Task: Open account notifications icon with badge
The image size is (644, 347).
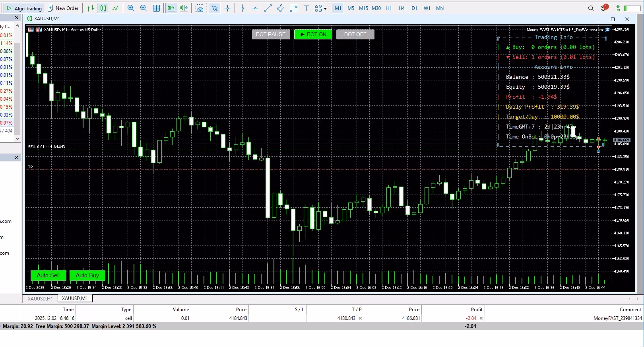Action: pos(604,8)
